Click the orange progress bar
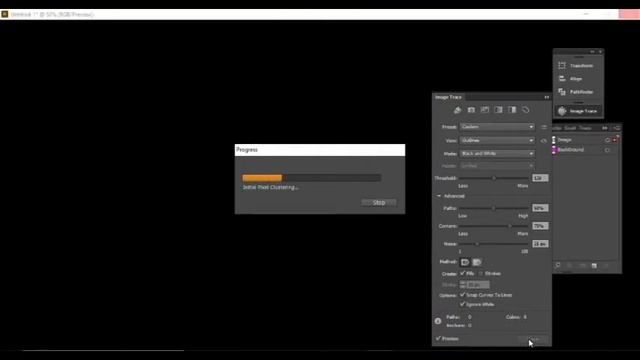The height and width of the screenshot is (360, 640). pos(262,178)
